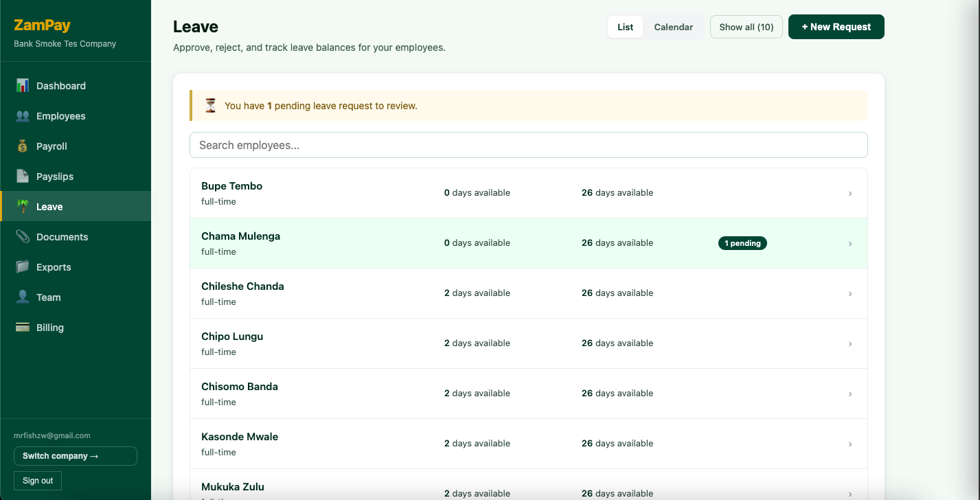The image size is (980, 500).
Task: Open the Dashboard menu item
Action: click(x=76, y=86)
